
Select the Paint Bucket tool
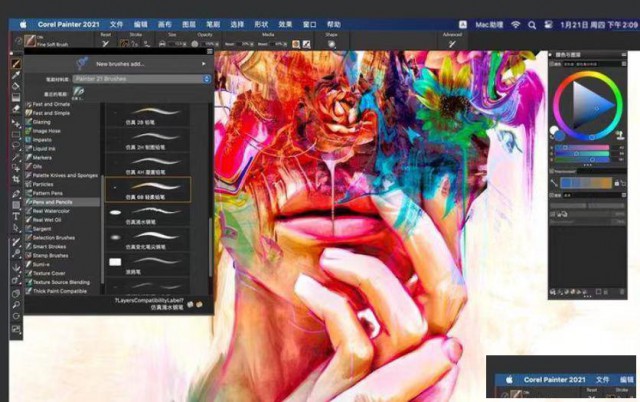[16, 86]
